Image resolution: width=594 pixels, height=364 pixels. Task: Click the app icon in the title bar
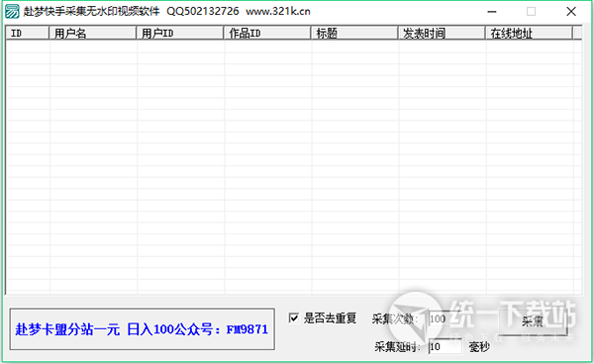12,11
